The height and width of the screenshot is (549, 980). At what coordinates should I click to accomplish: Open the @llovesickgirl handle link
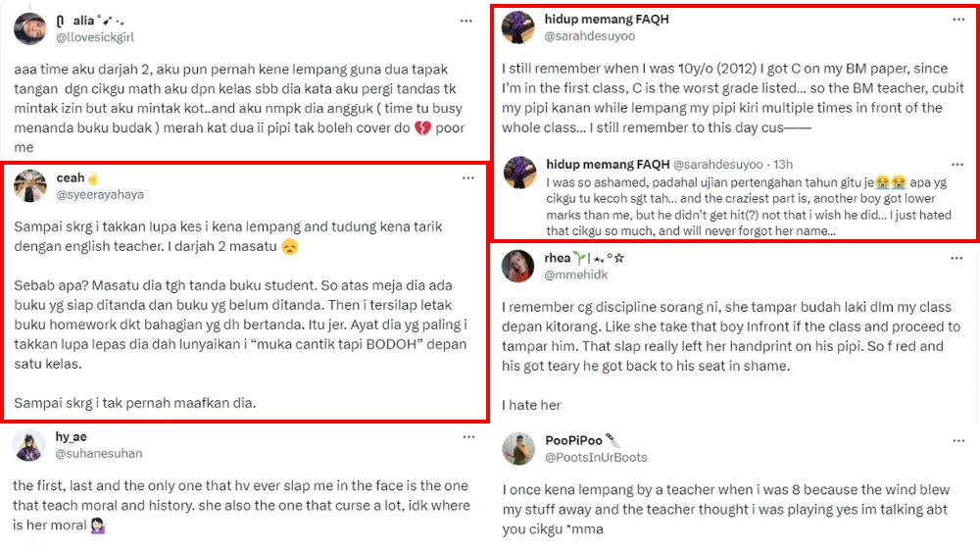pyautogui.click(x=95, y=37)
